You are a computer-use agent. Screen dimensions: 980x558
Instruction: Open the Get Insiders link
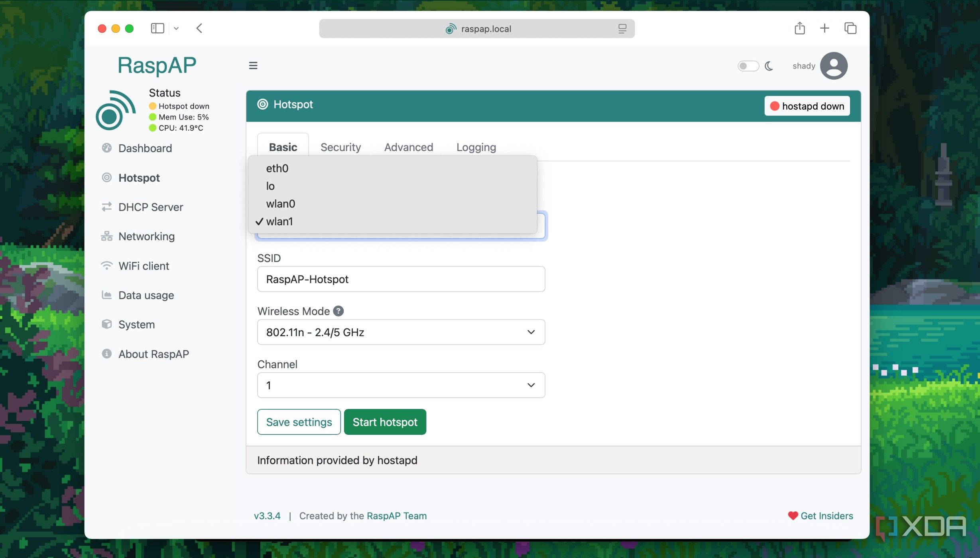tap(826, 516)
